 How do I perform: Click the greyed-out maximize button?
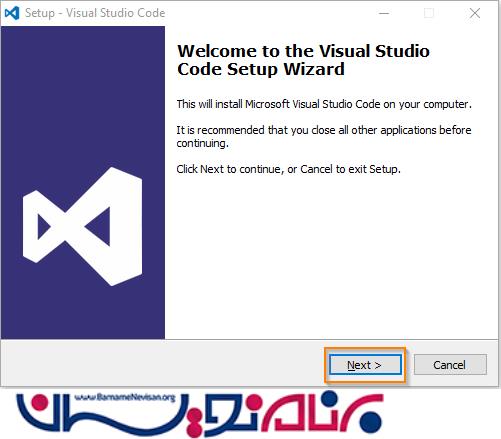429,13
